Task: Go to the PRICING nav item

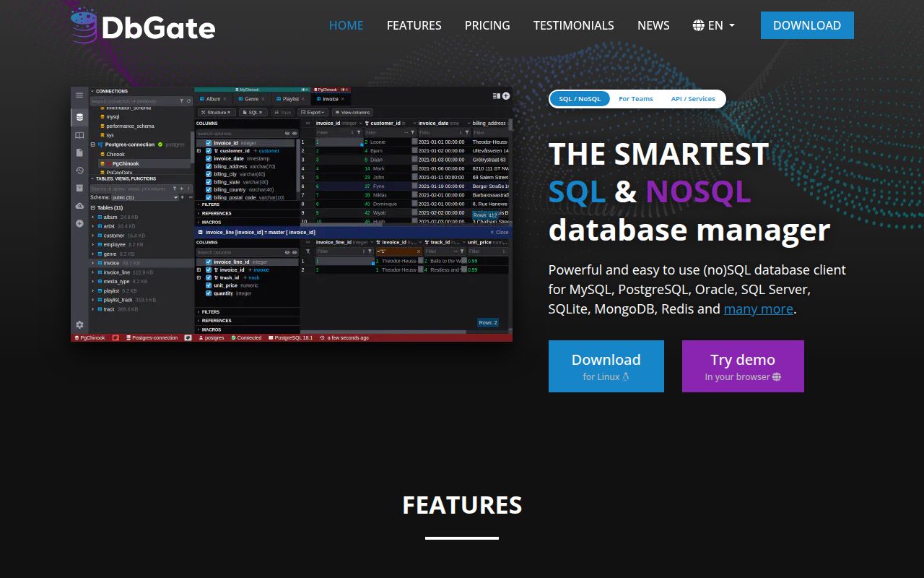Action: (x=487, y=25)
